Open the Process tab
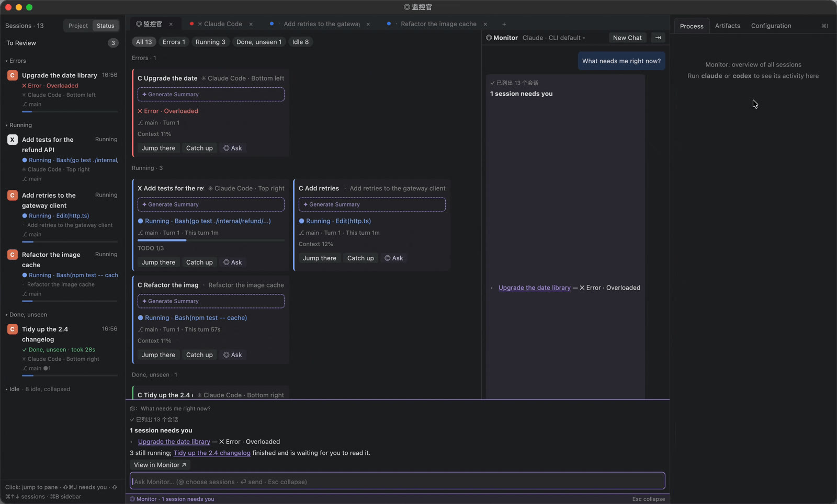The image size is (837, 504). [692, 26]
